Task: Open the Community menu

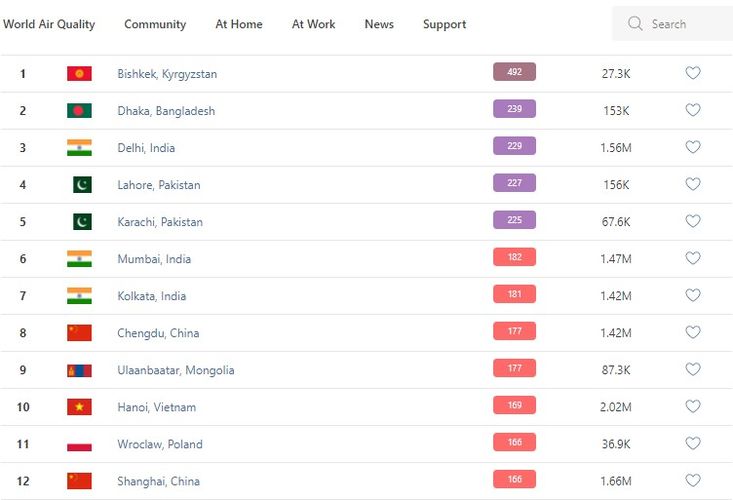Action: coord(155,24)
